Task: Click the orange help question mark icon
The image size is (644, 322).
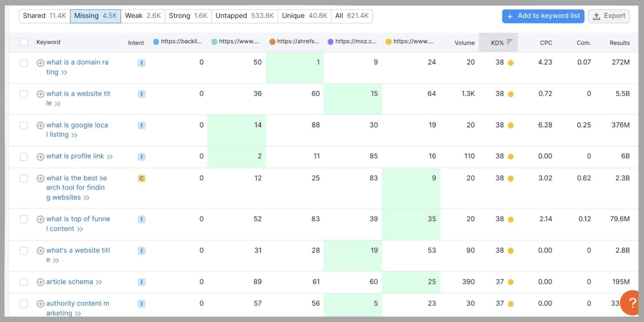Action: pos(632,303)
